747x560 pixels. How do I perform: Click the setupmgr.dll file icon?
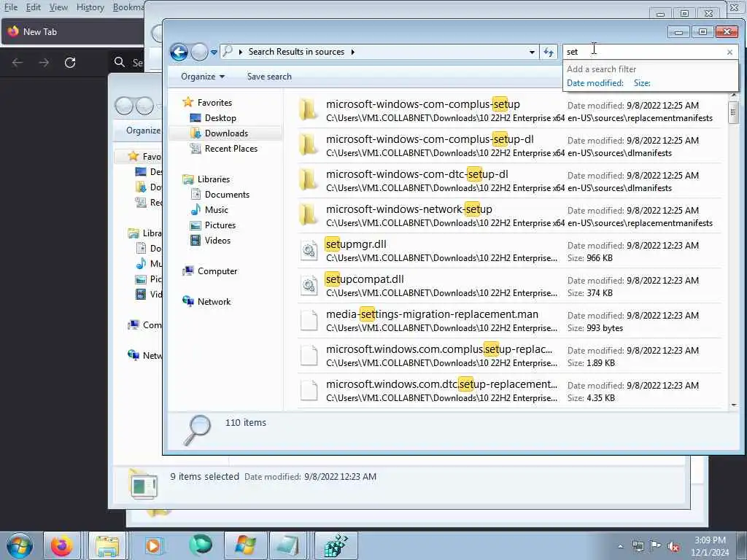pyautogui.click(x=309, y=251)
